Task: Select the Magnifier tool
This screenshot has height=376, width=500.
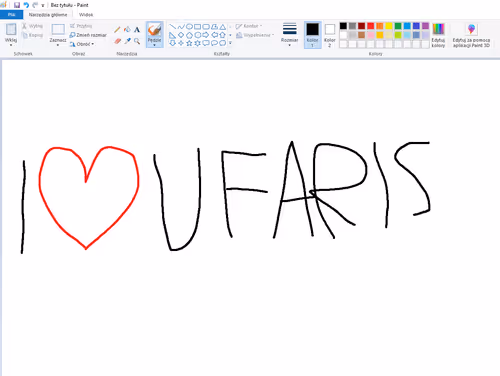Action: coord(137,41)
